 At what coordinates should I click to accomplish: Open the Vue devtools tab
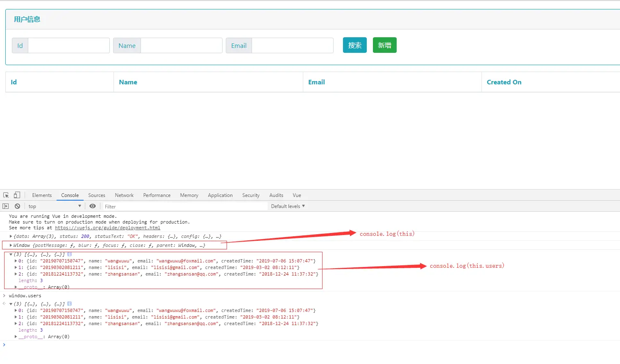point(297,195)
